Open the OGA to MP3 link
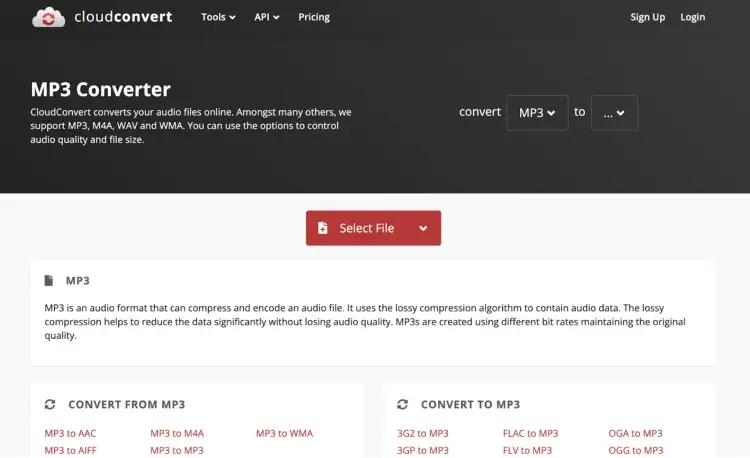 635,433
